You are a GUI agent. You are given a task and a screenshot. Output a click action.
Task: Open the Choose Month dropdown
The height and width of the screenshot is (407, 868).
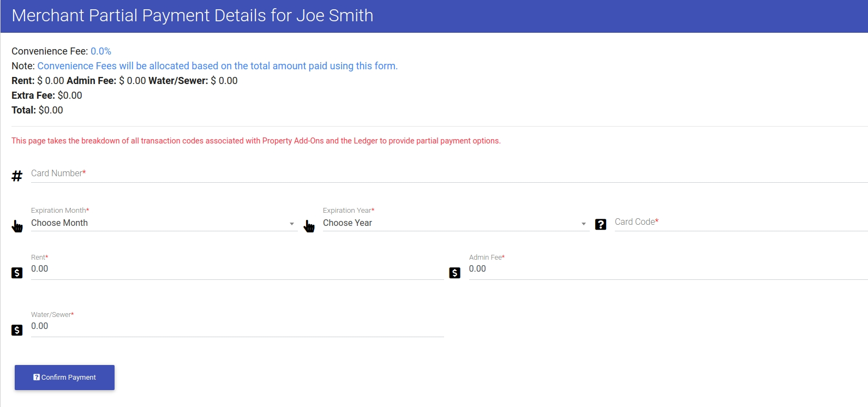pos(164,223)
